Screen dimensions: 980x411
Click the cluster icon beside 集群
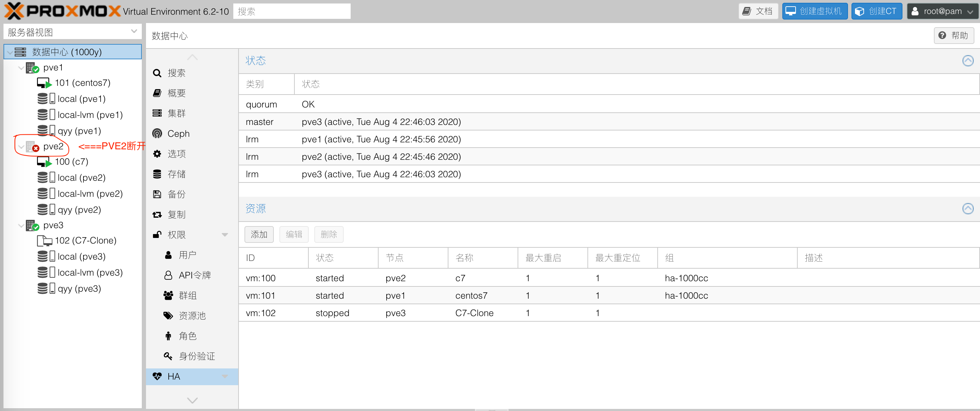pos(157,113)
